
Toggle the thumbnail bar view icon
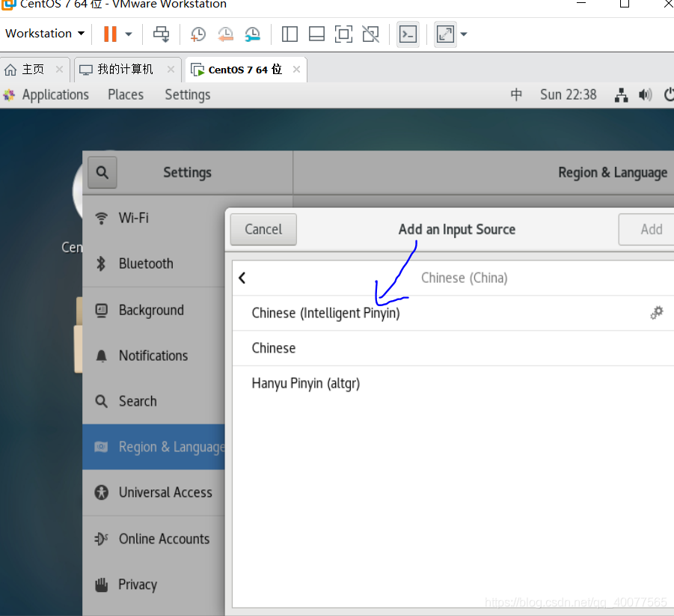pyautogui.click(x=316, y=34)
